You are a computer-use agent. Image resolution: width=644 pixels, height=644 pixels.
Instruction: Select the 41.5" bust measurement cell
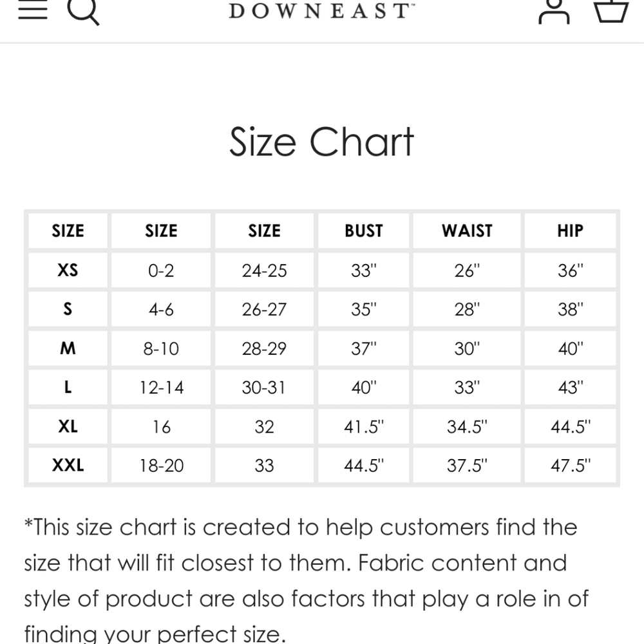tap(363, 427)
